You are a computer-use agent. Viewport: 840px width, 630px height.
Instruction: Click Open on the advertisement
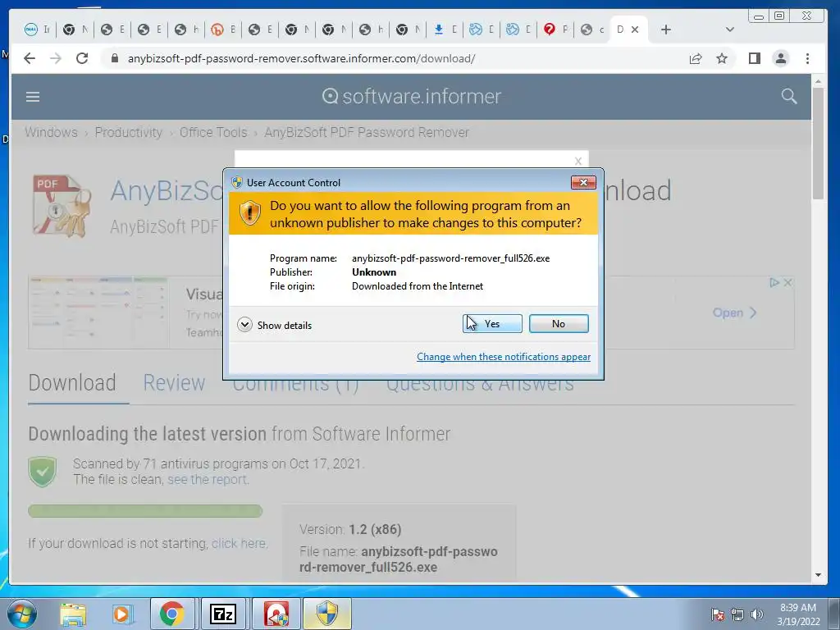734,313
